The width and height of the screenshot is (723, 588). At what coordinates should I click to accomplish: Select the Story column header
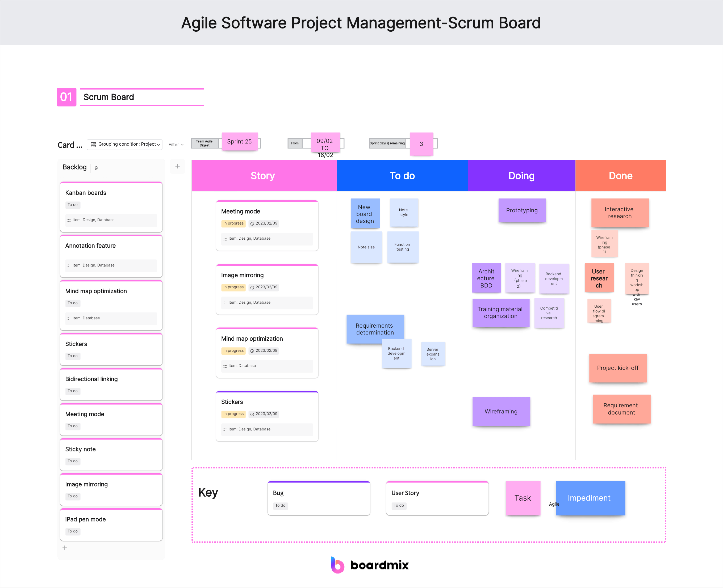pyautogui.click(x=263, y=176)
